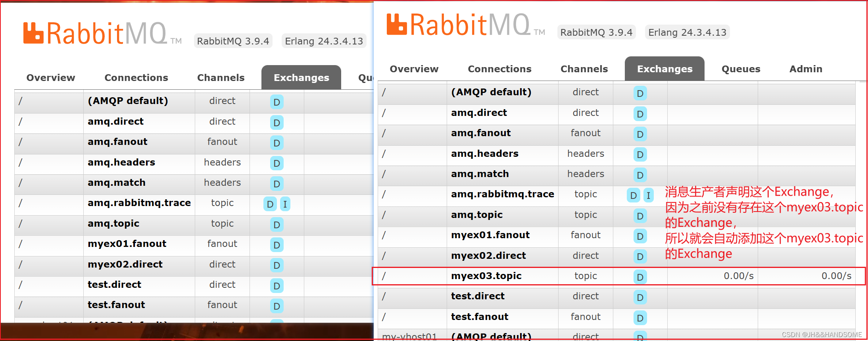The width and height of the screenshot is (868, 341).
Task: Click the D badge for (AMQP default) in right window
Action: click(x=640, y=93)
